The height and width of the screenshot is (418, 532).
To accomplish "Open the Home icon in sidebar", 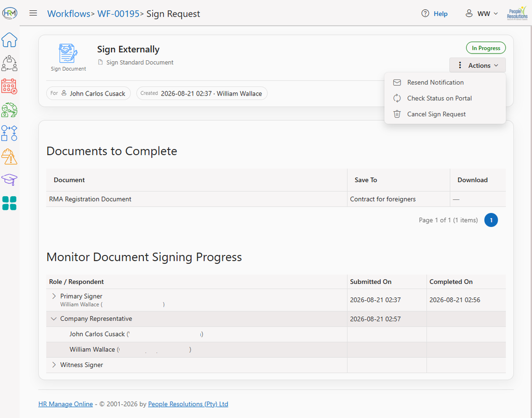I will (9, 40).
